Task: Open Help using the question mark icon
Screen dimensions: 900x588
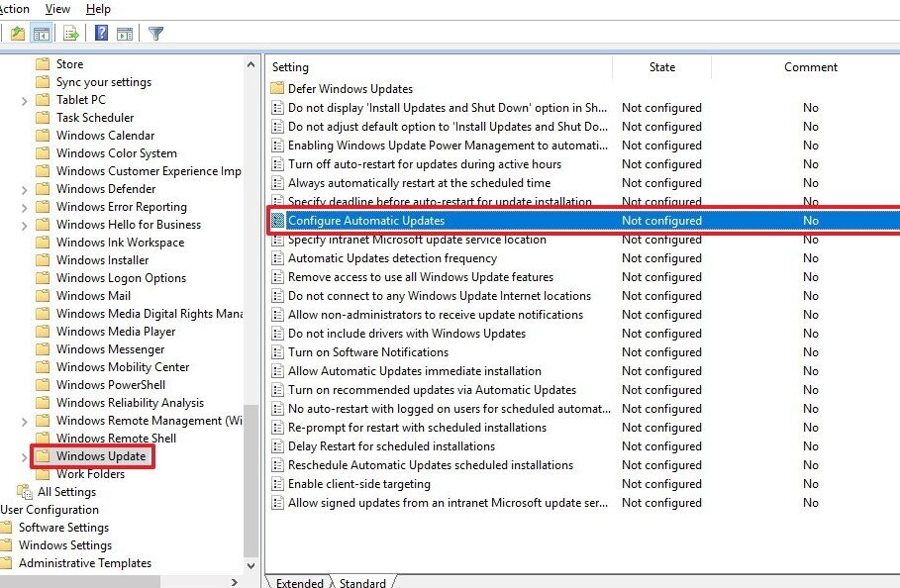Action: 99,32
